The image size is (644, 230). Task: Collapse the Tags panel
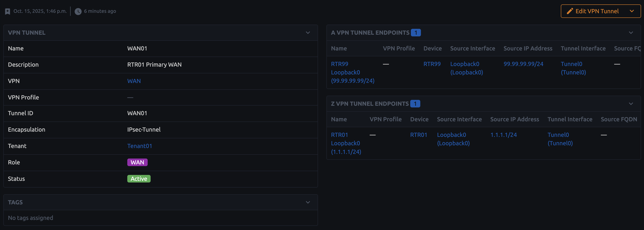coord(308,202)
